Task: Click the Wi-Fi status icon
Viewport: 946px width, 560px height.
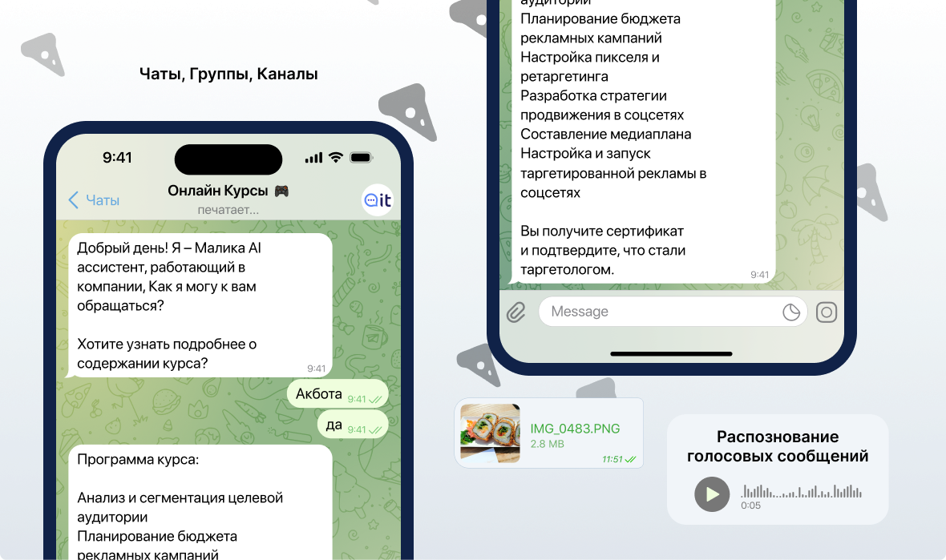Action: (336, 158)
